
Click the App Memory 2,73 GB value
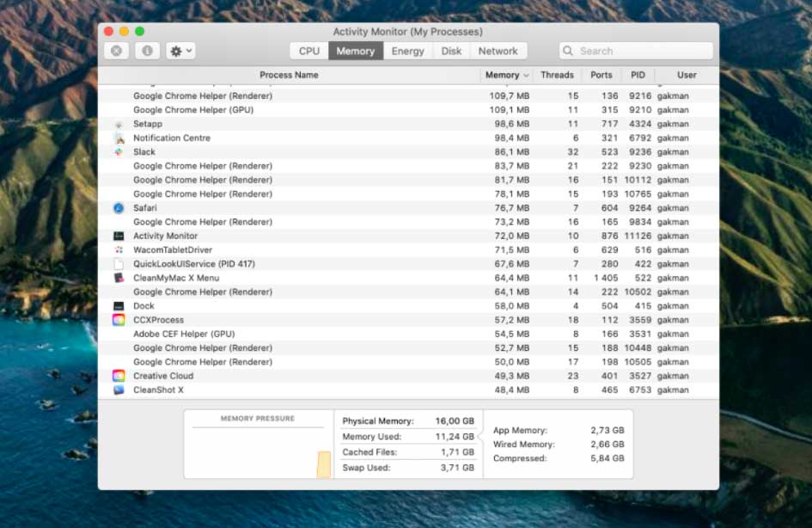pyautogui.click(x=607, y=430)
